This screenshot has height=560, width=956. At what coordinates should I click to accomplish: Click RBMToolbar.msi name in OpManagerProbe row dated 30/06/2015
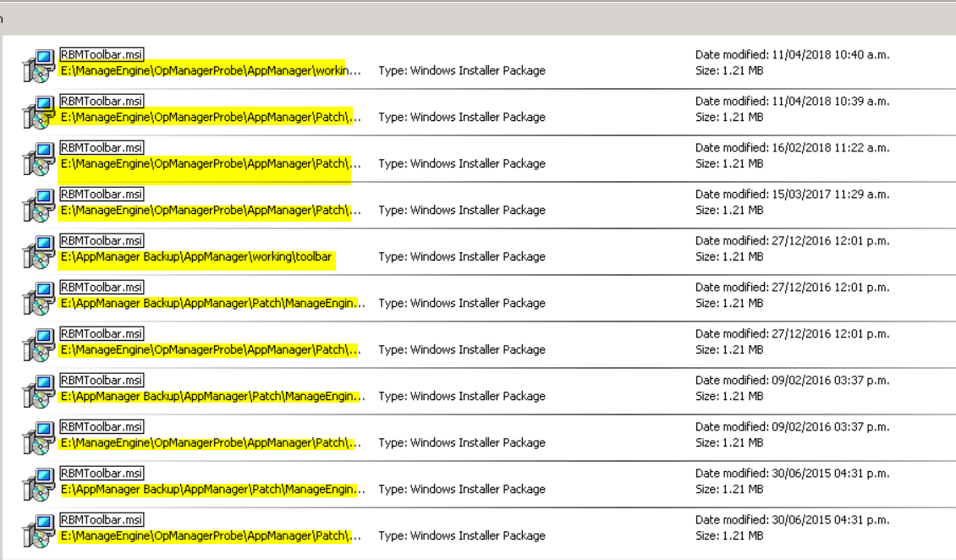tap(102, 519)
